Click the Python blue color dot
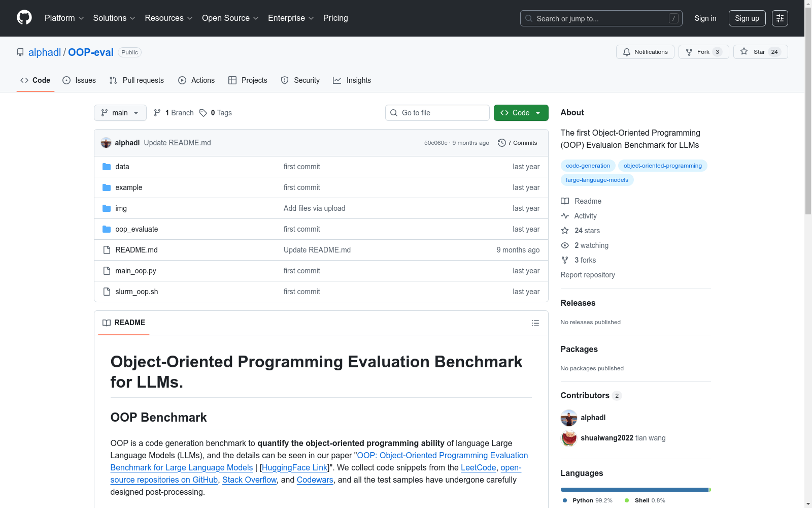This screenshot has width=812, height=508. 565,500
